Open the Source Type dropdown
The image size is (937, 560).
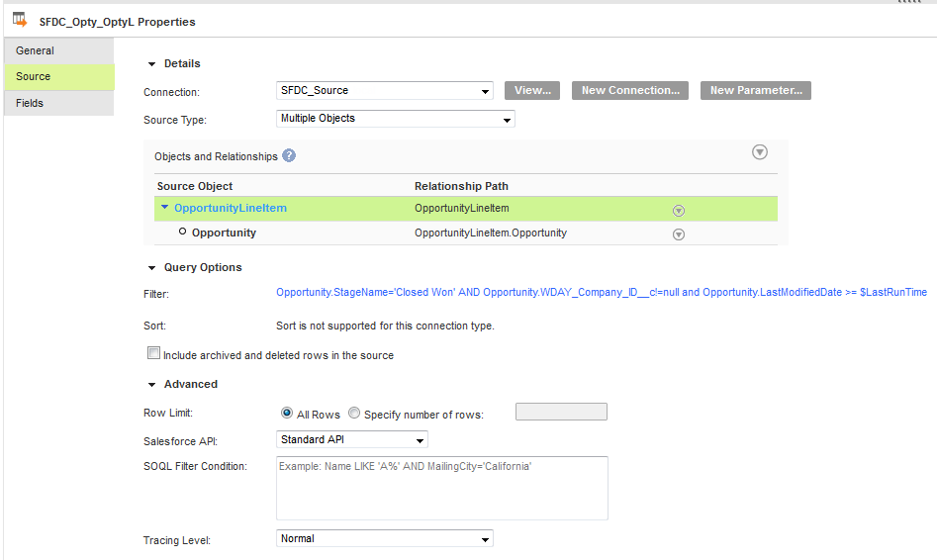(395, 119)
